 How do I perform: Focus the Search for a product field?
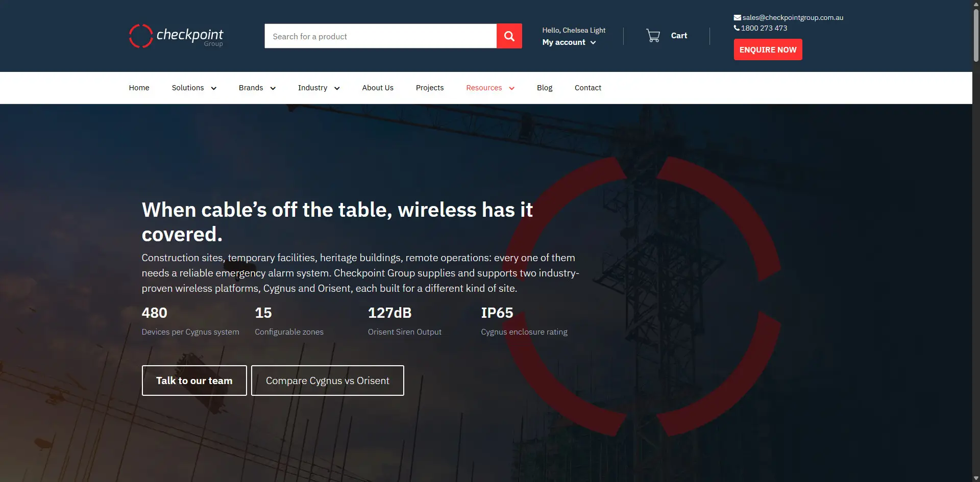pos(380,36)
